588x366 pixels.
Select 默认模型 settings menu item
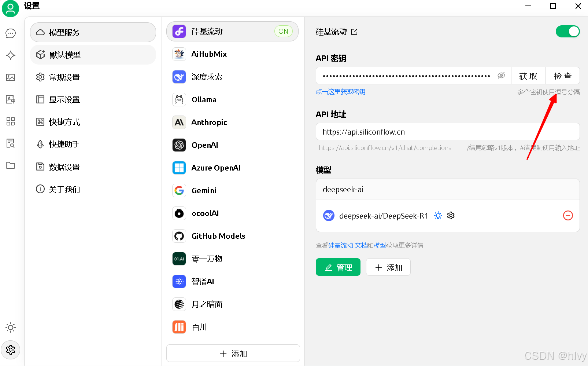tap(93, 55)
